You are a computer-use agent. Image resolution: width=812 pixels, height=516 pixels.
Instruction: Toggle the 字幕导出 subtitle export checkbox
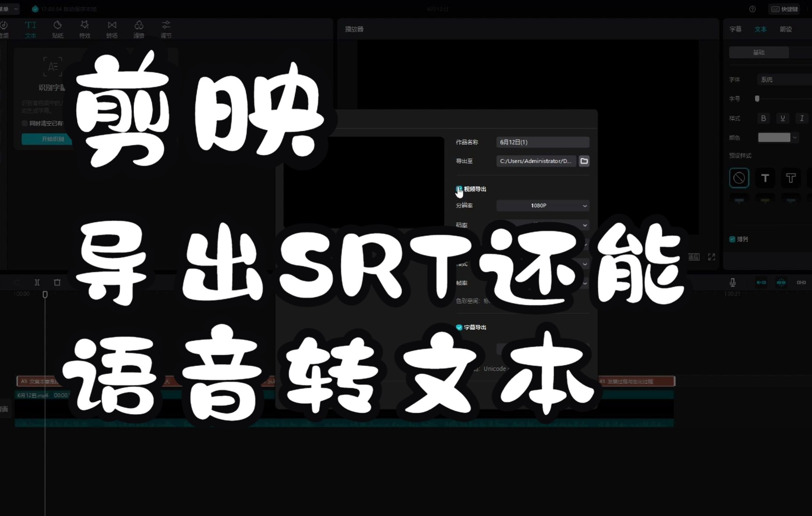pos(459,327)
